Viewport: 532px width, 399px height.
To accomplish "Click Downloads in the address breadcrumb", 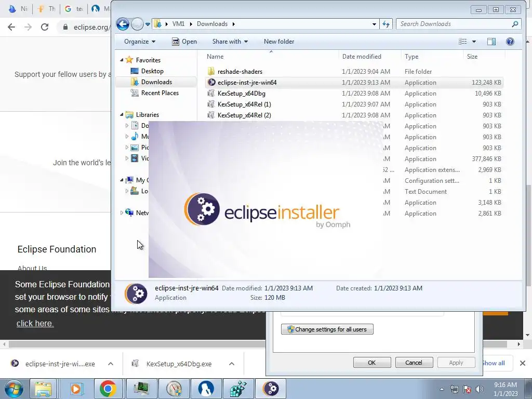I will 212,24.
